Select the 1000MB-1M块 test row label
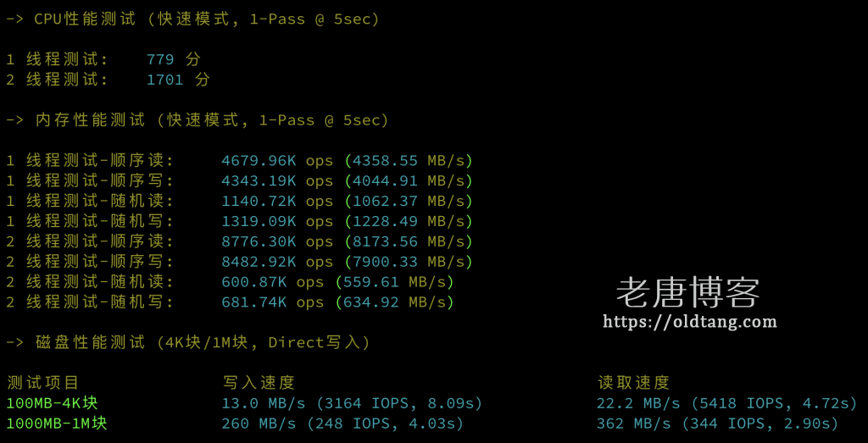This screenshot has width=868, height=443. (56, 424)
